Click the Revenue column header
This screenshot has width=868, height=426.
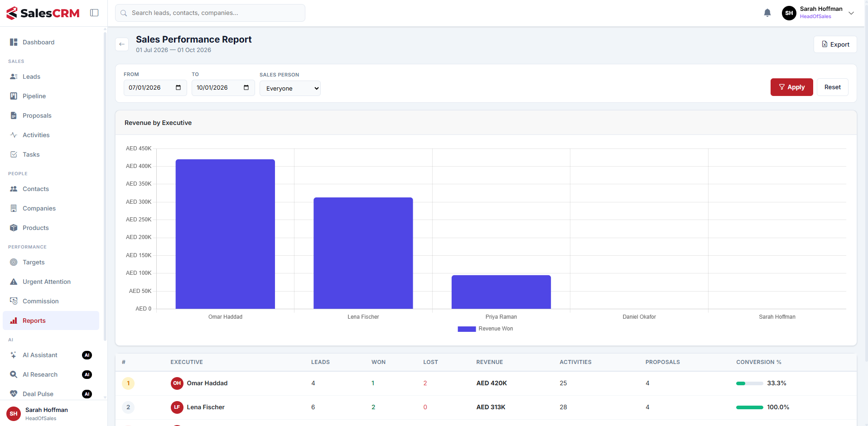tap(489, 362)
